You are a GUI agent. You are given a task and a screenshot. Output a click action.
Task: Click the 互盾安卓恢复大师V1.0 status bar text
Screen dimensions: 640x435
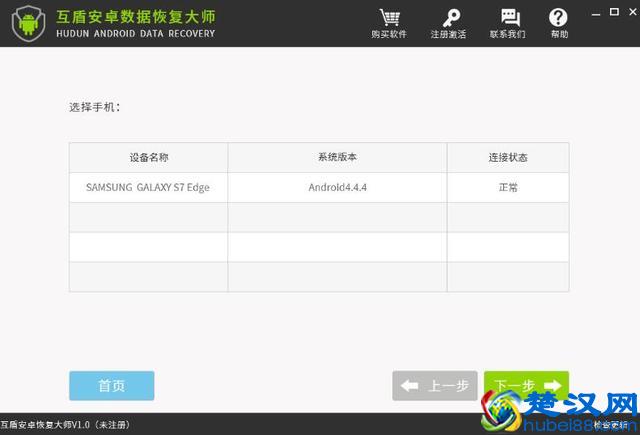tap(65, 425)
